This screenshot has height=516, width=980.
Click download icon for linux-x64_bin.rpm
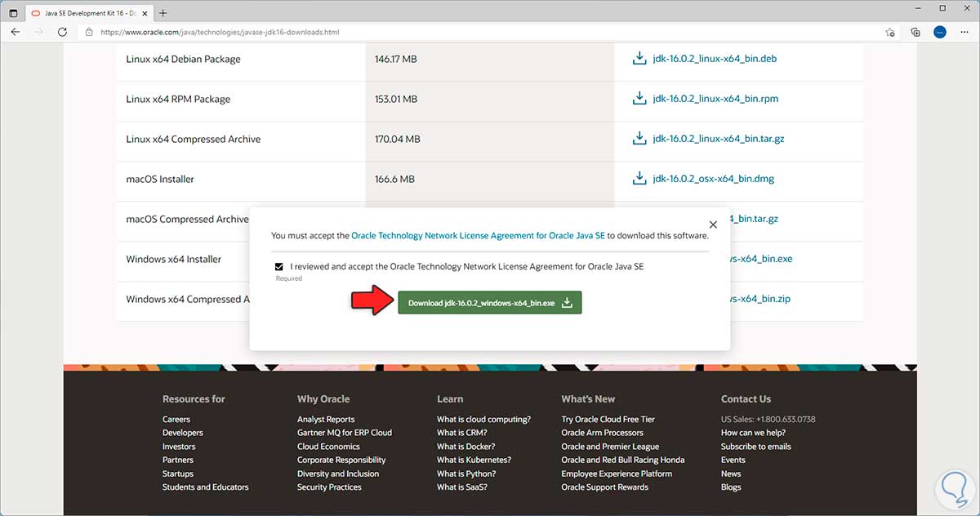coord(639,99)
